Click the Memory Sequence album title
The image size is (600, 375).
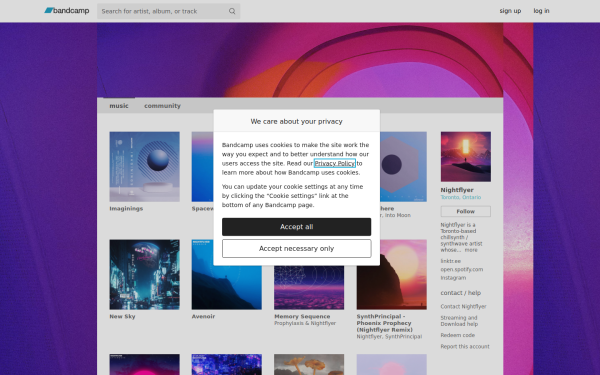point(302,316)
